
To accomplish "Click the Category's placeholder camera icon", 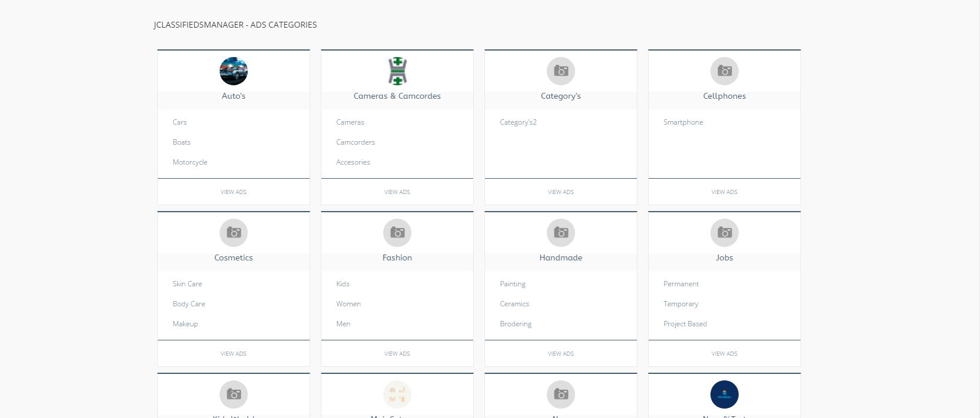I will point(560,71).
